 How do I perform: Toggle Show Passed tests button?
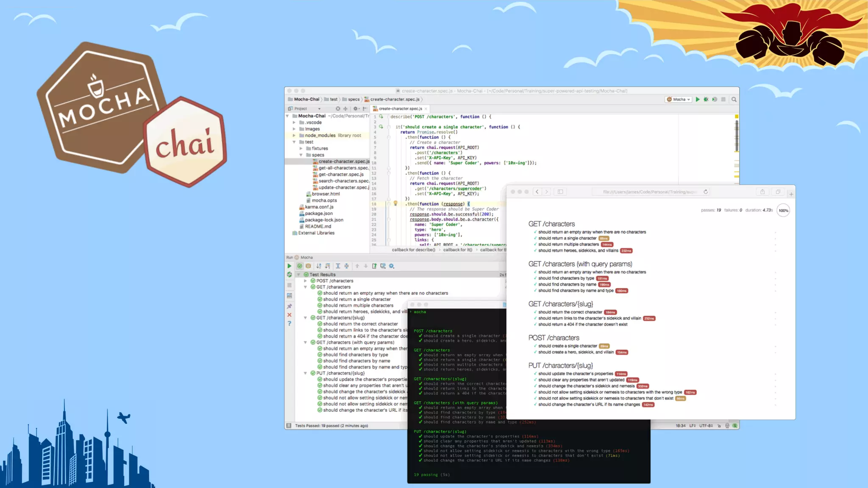click(x=300, y=266)
